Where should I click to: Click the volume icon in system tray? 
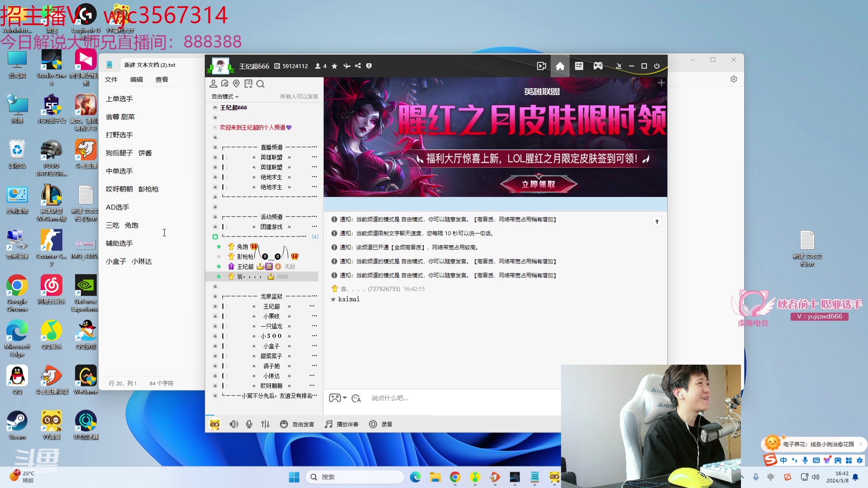pyautogui.click(x=816, y=477)
